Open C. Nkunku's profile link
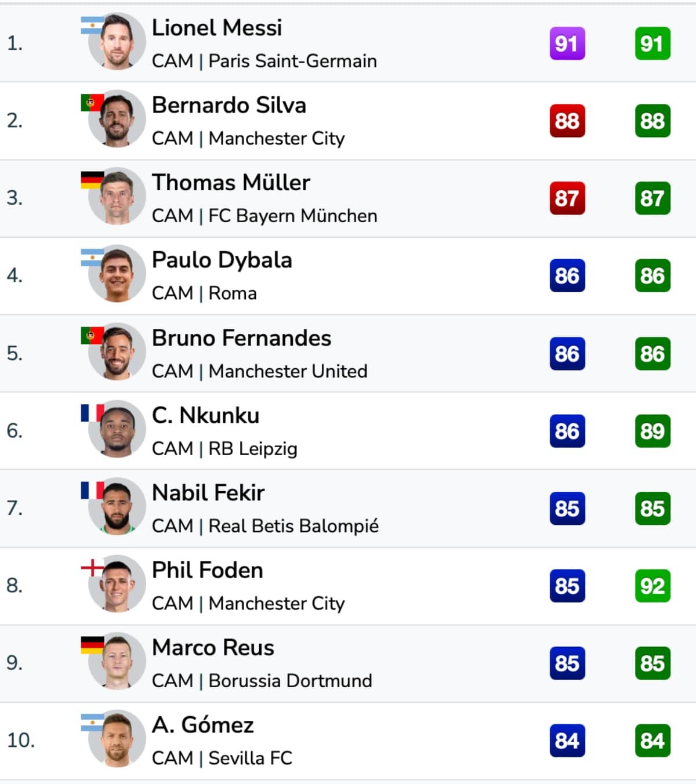The width and height of the screenshot is (696, 784). [x=205, y=415]
